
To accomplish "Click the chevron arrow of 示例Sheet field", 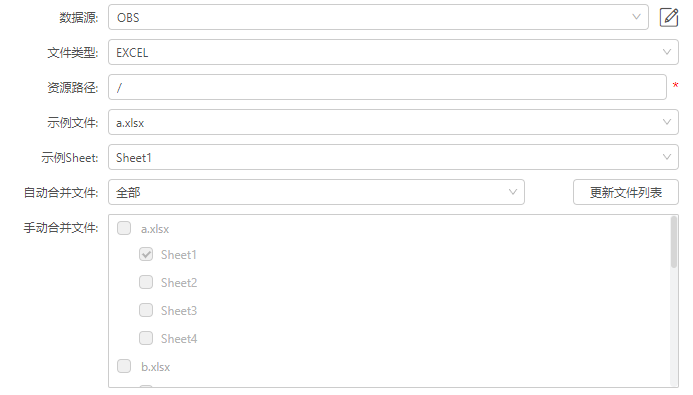I will coord(666,157).
